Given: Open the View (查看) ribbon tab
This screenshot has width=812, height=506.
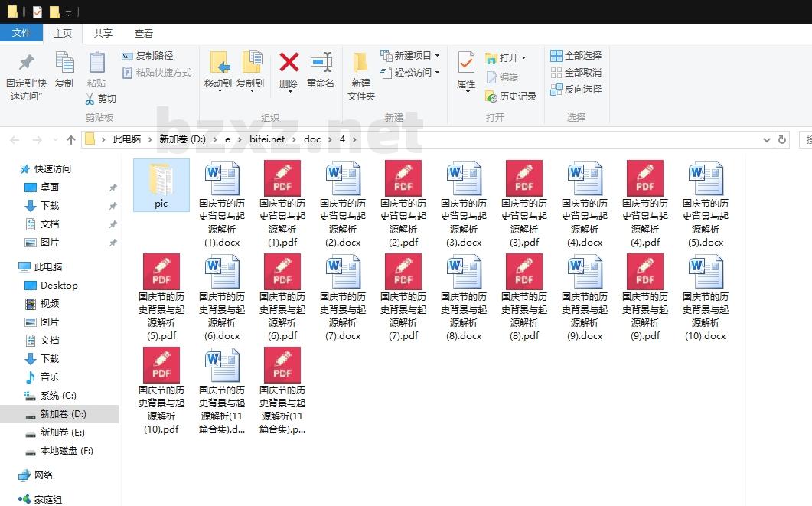Looking at the screenshot, I should click(x=144, y=33).
